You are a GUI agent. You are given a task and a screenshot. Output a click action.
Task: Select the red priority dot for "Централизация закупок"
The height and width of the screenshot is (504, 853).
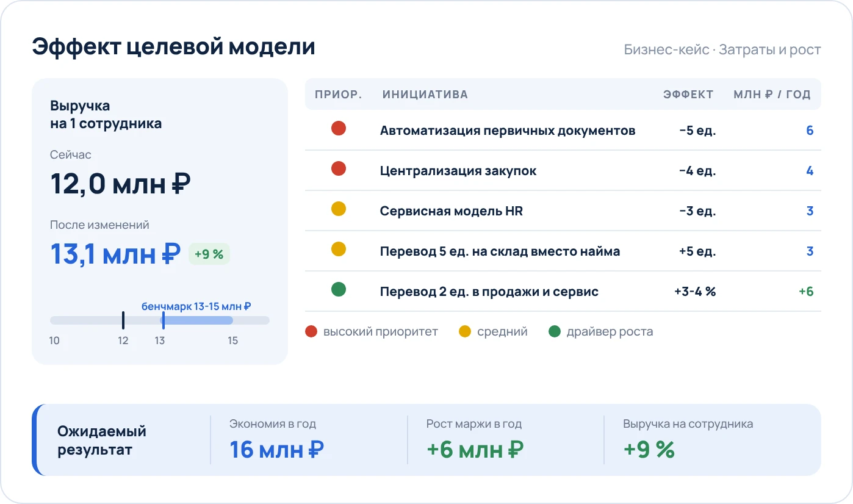click(339, 168)
